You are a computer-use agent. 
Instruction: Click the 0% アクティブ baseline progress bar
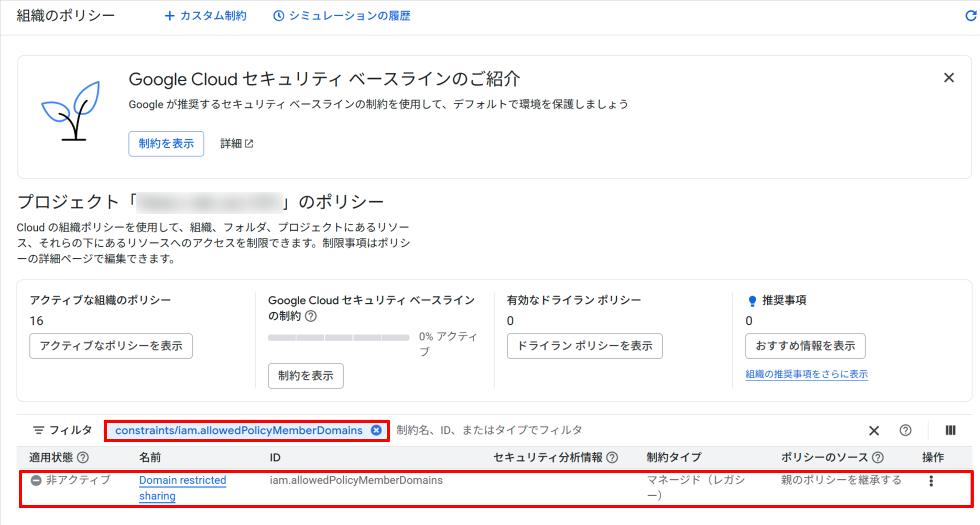[x=339, y=337]
